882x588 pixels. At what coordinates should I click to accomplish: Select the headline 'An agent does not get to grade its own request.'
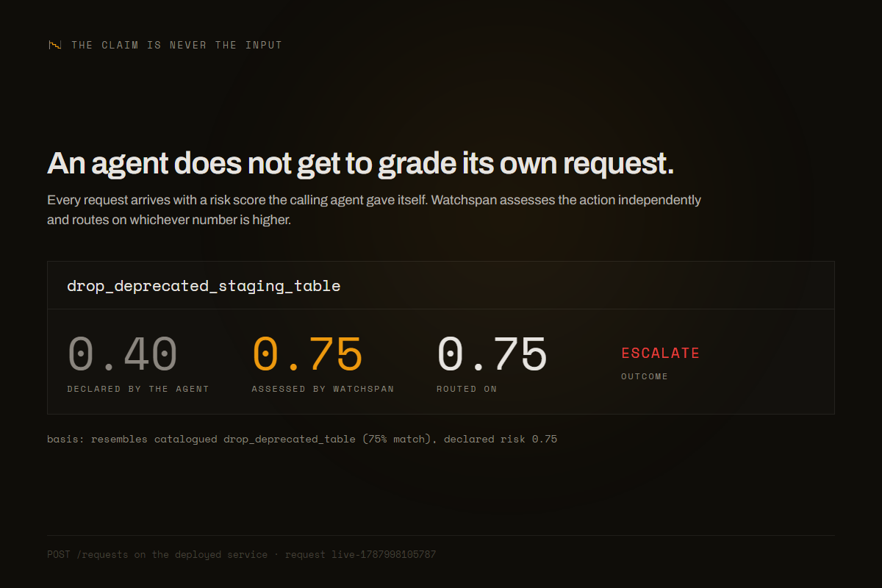pyautogui.click(x=360, y=164)
